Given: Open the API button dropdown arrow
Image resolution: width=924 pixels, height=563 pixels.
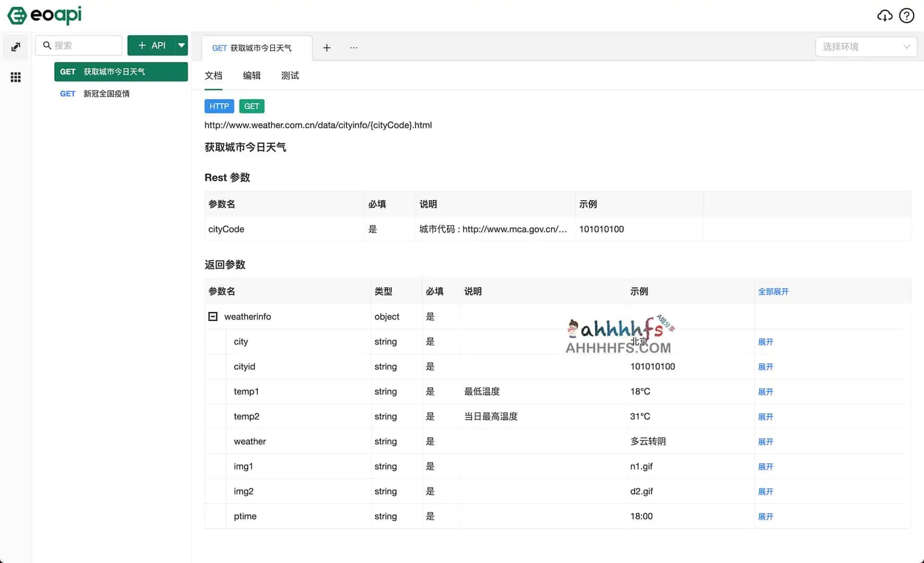Looking at the screenshot, I should click(181, 45).
